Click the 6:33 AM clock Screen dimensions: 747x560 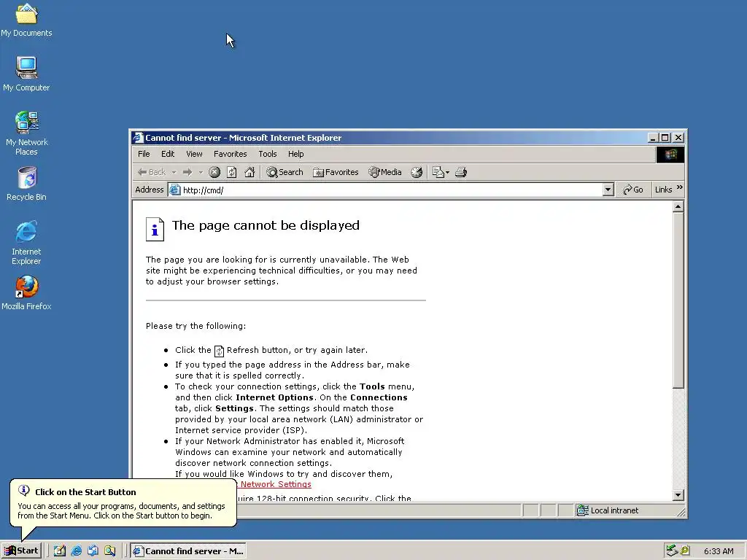pos(719,551)
